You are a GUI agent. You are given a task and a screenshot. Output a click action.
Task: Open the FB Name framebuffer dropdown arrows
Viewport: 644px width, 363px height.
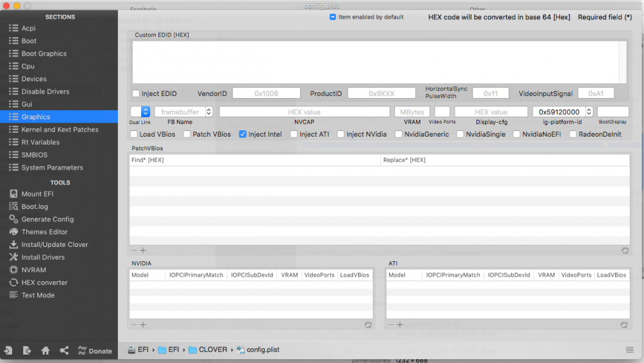pyautogui.click(x=209, y=112)
